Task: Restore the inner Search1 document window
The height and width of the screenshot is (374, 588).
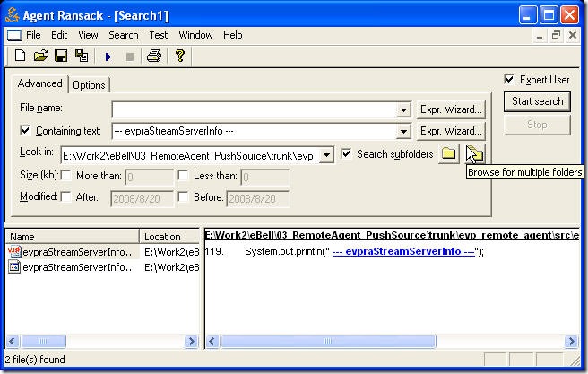Action: point(556,35)
